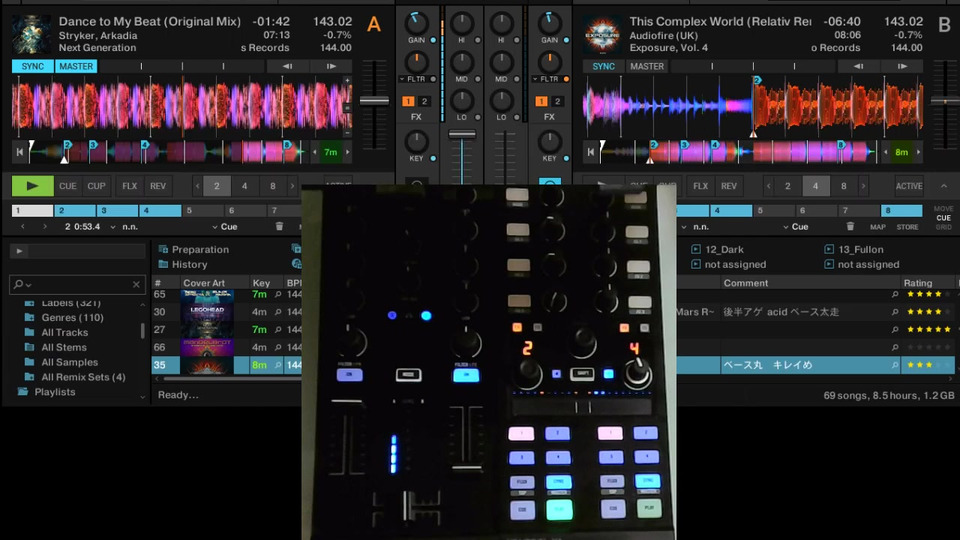Select All Tracks in browser tree

click(64, 332)
